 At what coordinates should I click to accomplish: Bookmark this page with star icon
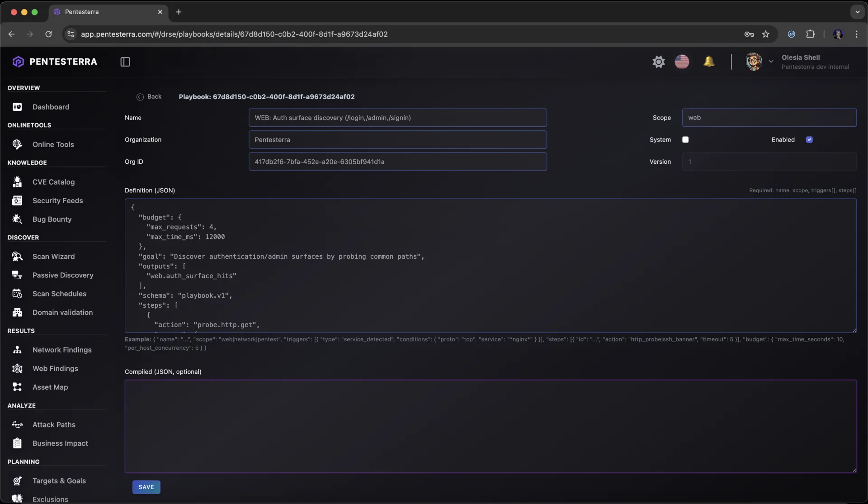pos(765,34)
